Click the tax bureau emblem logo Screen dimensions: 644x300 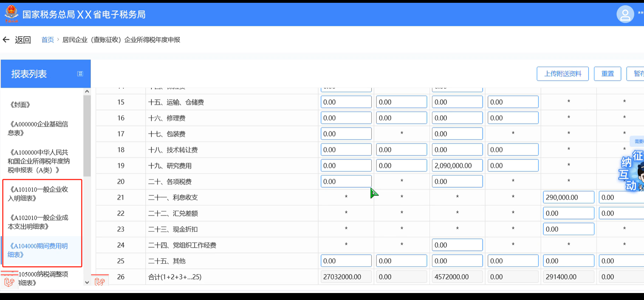click(11, 14)
